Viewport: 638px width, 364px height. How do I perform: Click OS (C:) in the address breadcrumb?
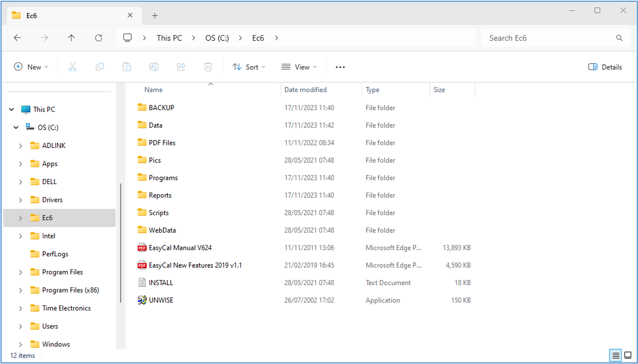click(217, 38)
